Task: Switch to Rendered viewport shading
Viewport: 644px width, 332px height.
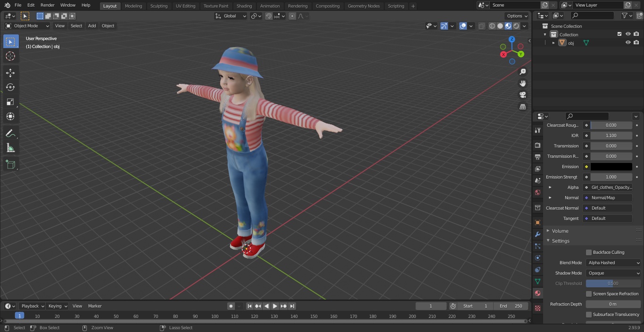Action: click(517, 26)
